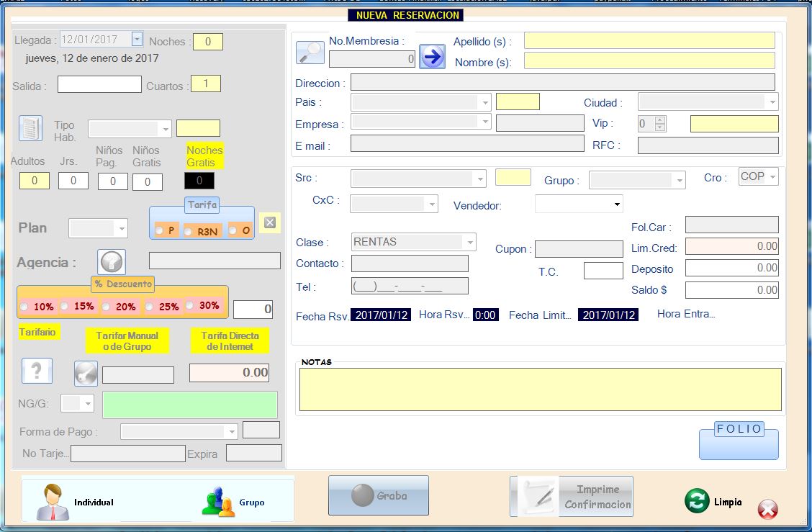
Task: Switch to Grupo reservation mode
Action: click(x=234, y=502)
